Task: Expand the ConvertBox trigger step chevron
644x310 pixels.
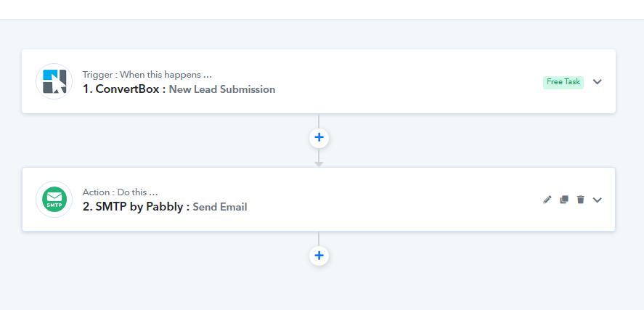Action: pyautogui.click(x=598, y=82)
